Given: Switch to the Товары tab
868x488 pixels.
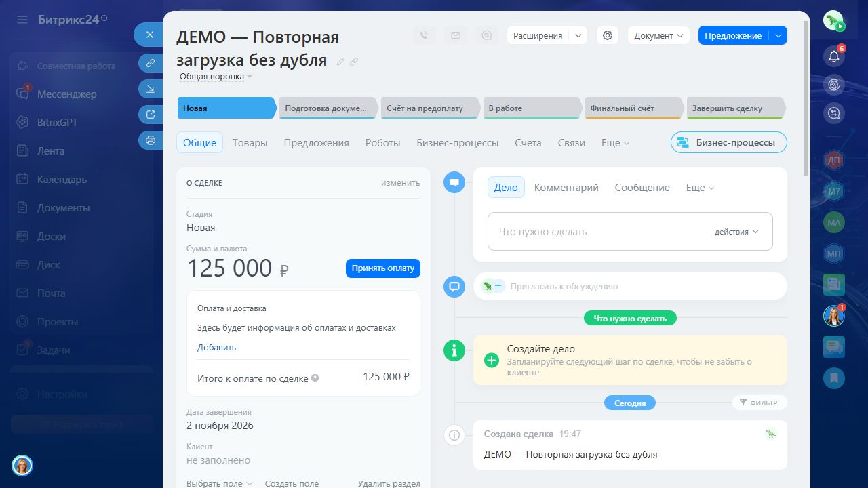Looking at the screenshot, I should pos(250,143).
